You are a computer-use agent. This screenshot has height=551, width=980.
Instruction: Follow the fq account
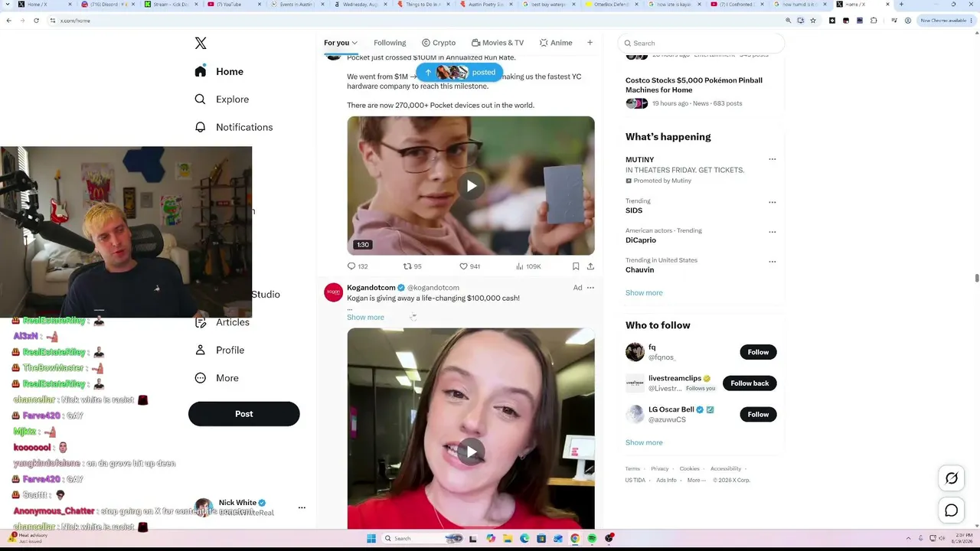click(x=758, y=352)
